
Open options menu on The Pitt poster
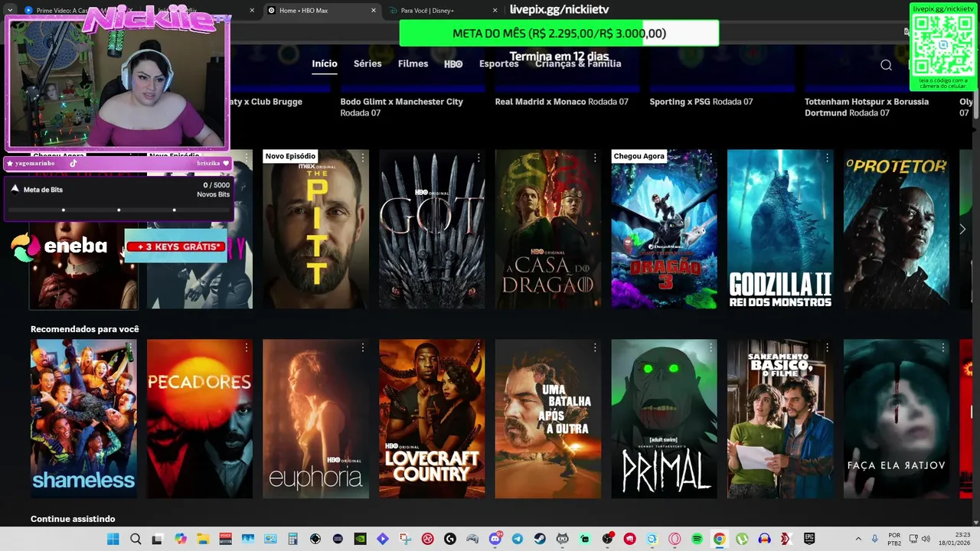pyautogui.click(x=363, y=158)
